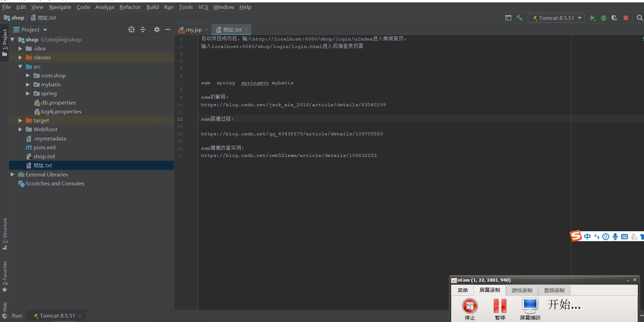Switch to oCam 游戏录制 tab
The width and height of the screenshot is (644, 322).
(522, 290)
